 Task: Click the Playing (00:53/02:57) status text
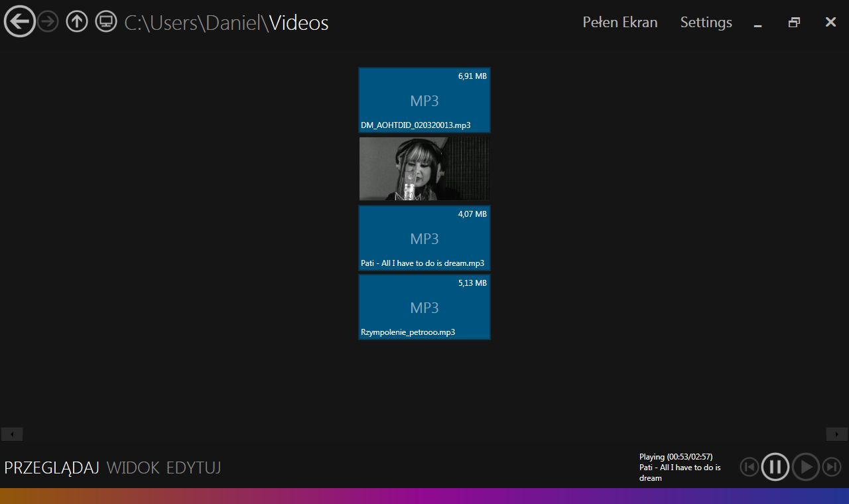676,456
